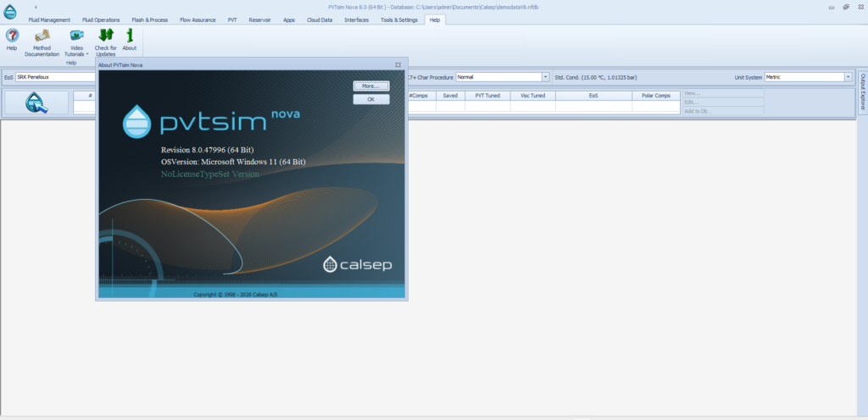Click the Metric unit system field
The width and height of the screenshot is (868, 420).
[804, 77]
